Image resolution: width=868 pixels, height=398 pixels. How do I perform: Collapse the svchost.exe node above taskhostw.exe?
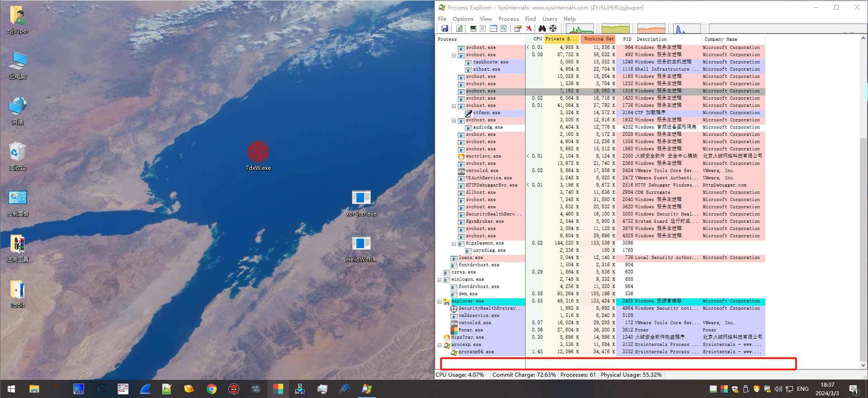click(454, 55)
